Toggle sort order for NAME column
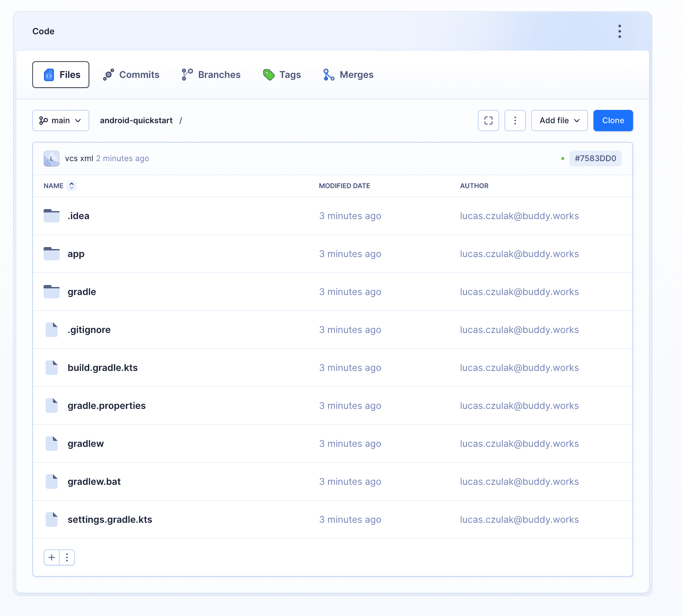 click(x=71, y=185)
